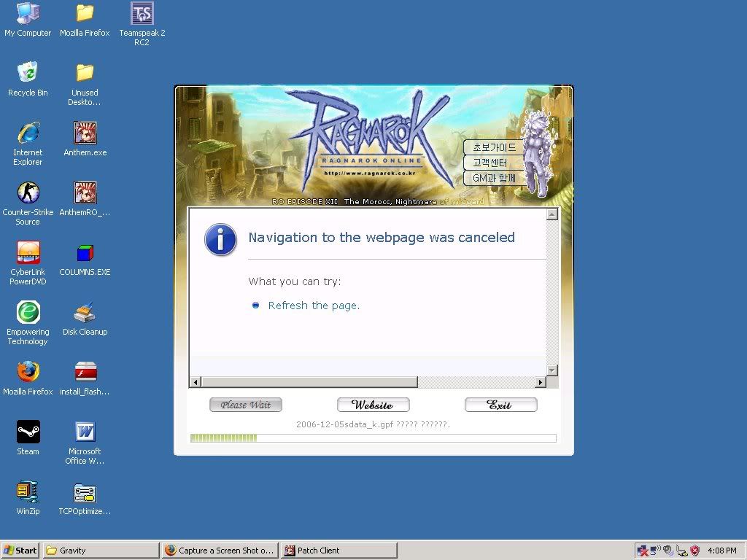Click the scroll left arrow in notice pane
This screenshot has height=560, width=747.
tap(196, 382)
